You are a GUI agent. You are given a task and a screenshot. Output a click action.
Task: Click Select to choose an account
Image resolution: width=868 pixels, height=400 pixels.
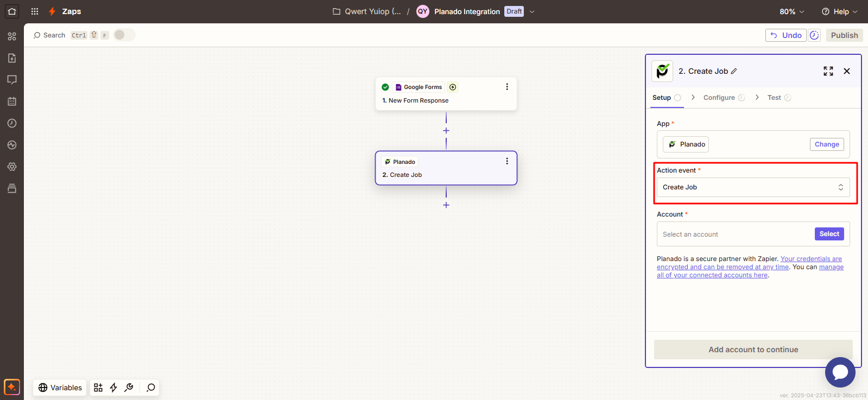829,234
